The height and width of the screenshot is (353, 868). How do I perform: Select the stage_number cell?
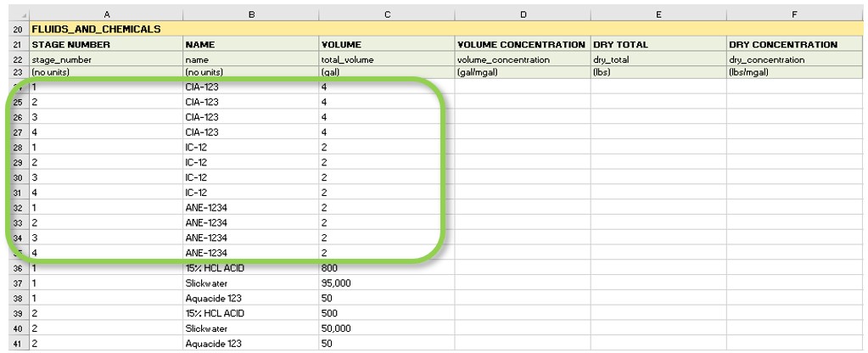coord(107,59)
